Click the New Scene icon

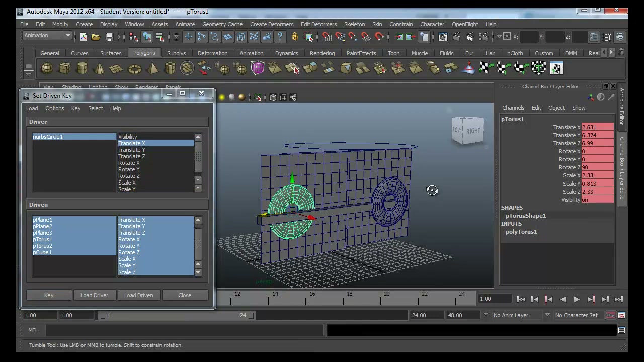click(x=83, y=37)
